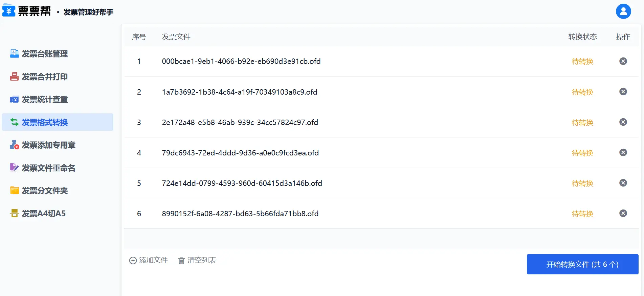Open 发票分文件夹 from the sidebar
The height and width of the screenshot is (296, 644).
point(45,191)
